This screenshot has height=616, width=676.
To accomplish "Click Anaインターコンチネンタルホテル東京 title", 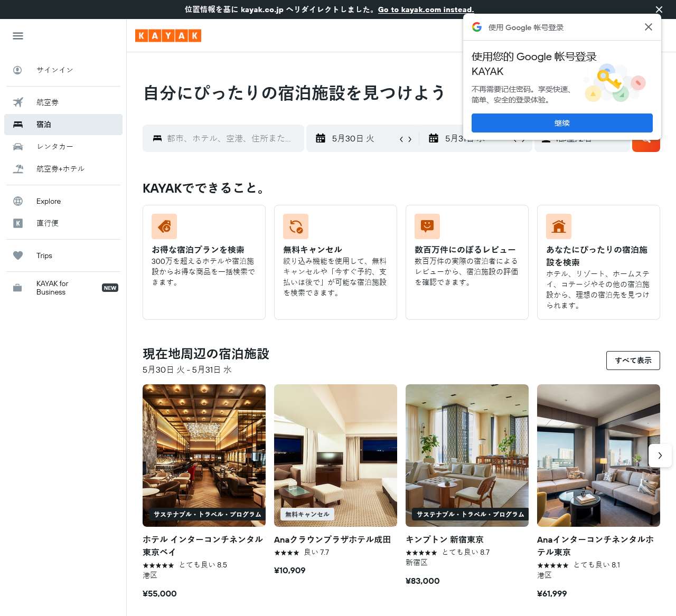I will [x=595, y=546].
